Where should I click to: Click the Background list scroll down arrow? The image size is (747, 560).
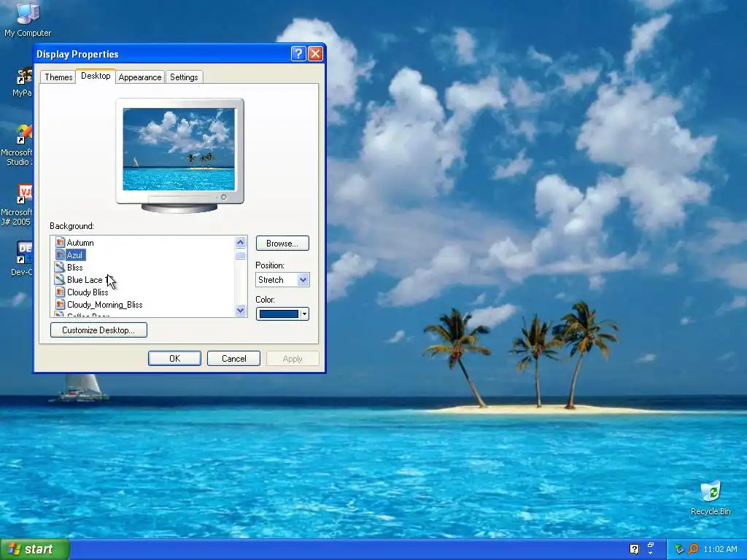241,311
